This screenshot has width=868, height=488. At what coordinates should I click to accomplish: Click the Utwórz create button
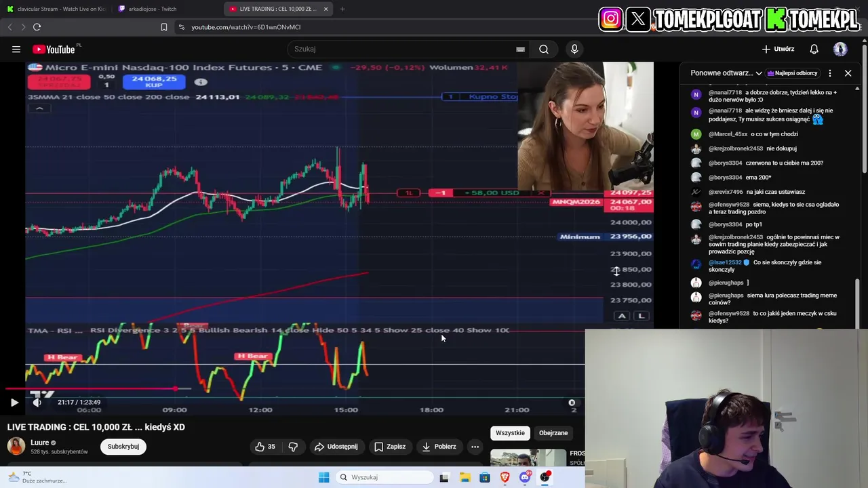pos(778,49)
